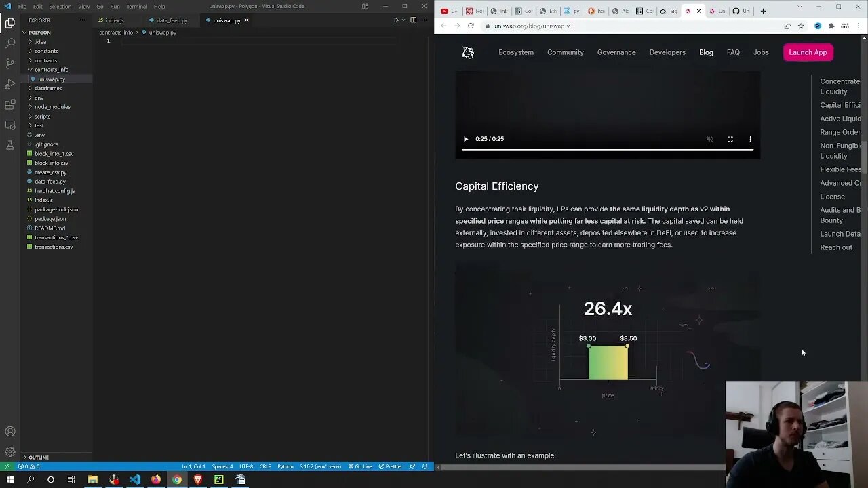868x488 pixels.
Task: Open the Ecosystem nav link
Action: [516, 52]
